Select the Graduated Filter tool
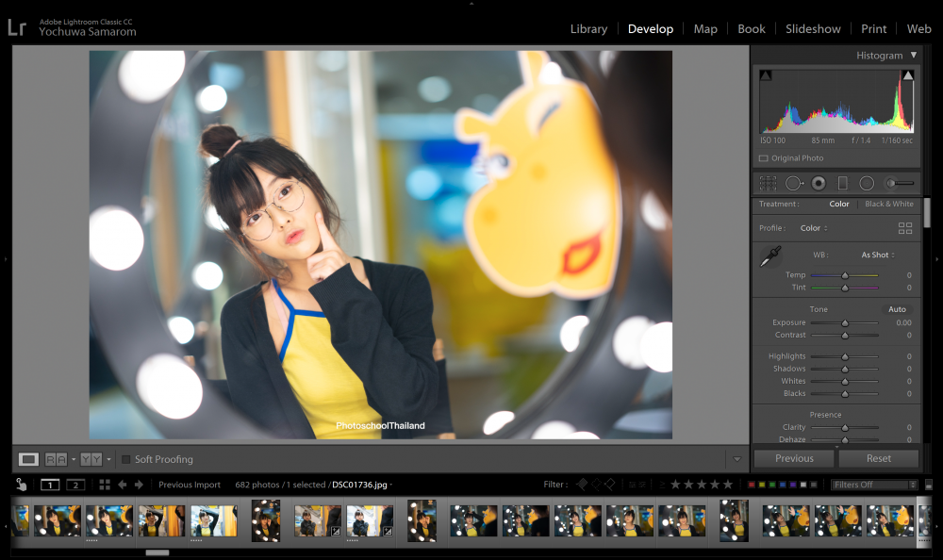This screenshot has width=943, height=560. (842, 183)
